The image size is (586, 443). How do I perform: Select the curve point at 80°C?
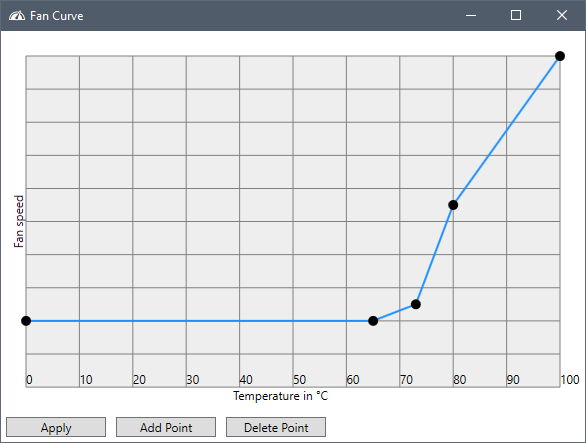453,205
